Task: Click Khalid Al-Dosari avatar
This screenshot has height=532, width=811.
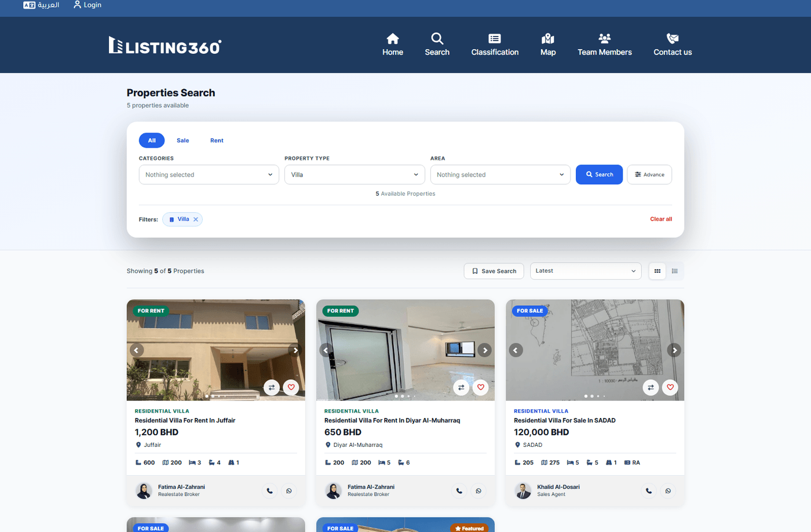Action: [x=523, y=491]
